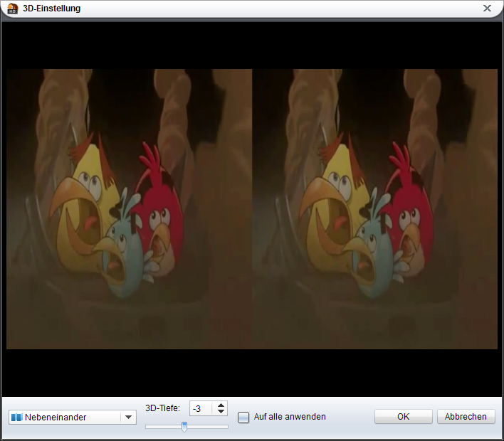Click the side-by-side icon beside Nebeneinander
Image resolution: width=504 pixels, height=441 pixels.
[x=16, y=418]
